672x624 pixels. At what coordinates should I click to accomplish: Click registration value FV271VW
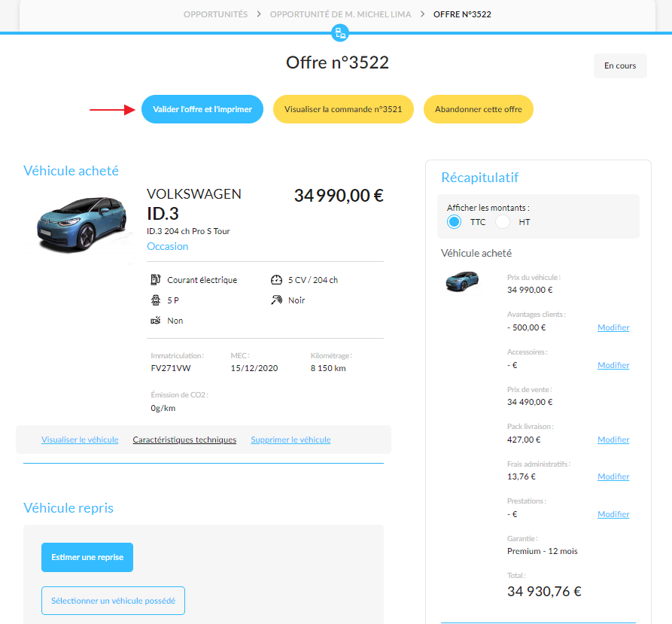pos(171,368)
